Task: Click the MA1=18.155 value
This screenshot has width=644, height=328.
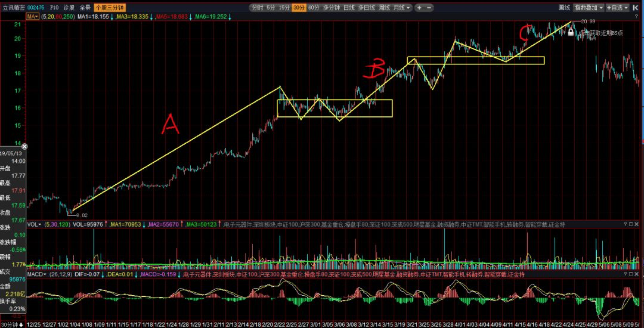Action: pyautogui.click(x=93, y=16)
